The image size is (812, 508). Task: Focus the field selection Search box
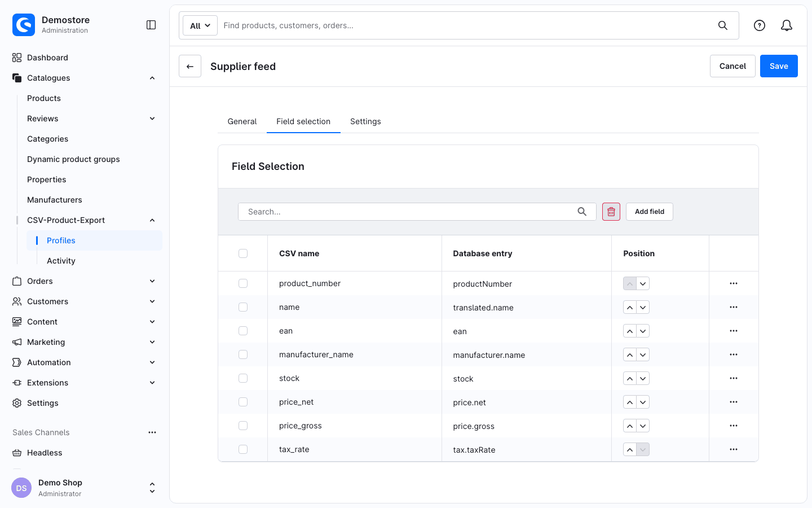pos(417,212)
